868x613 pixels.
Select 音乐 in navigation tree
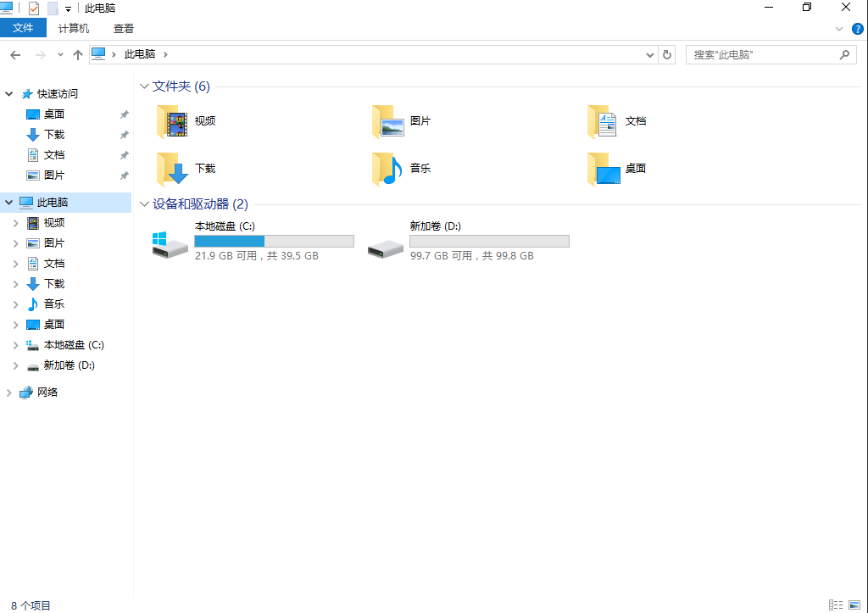tap(54, 304)
